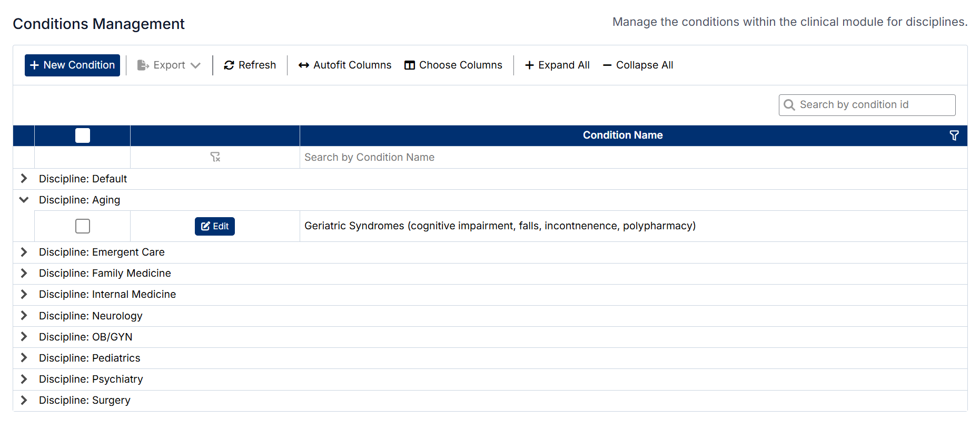Expand the Discipline: Default group
The image size is (980, 428).
pyautogui.click(x=24, y=179)
